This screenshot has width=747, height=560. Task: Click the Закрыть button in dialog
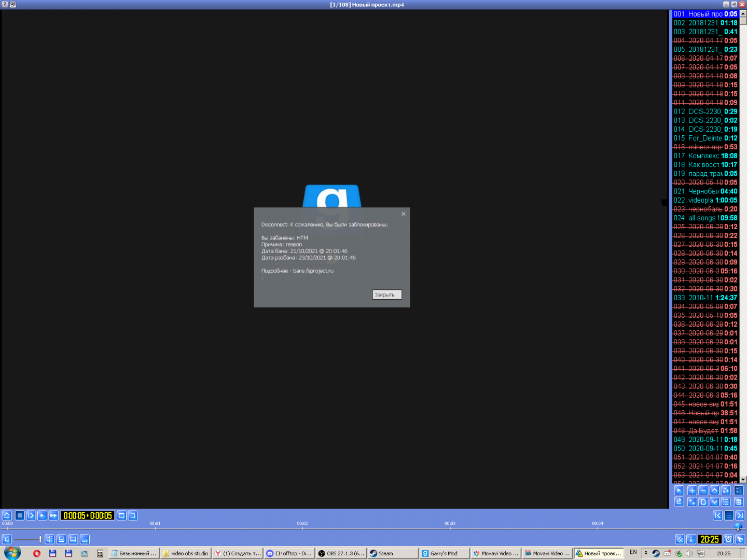pos(386,295)
